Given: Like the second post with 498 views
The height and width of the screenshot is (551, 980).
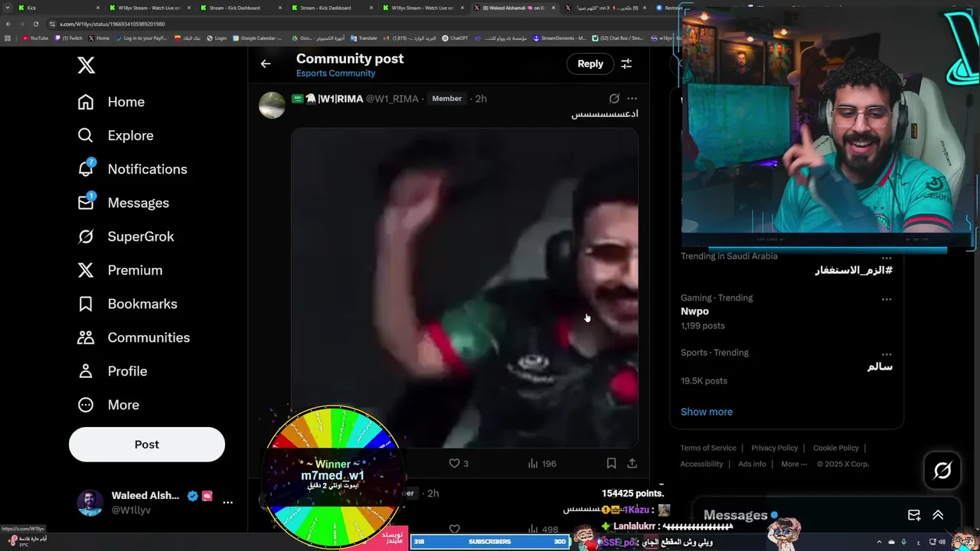Looking at the screenshot, I should (x=454, y=529).
